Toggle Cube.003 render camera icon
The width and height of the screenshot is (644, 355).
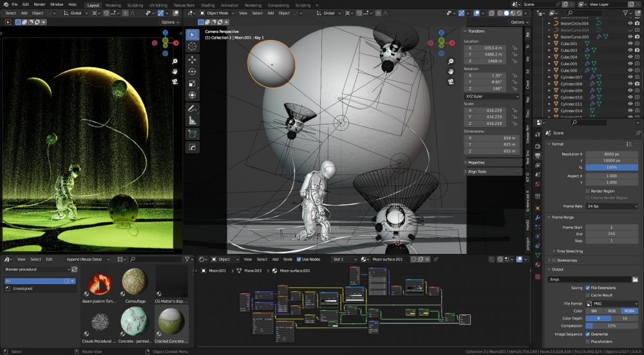coord(638,50)
